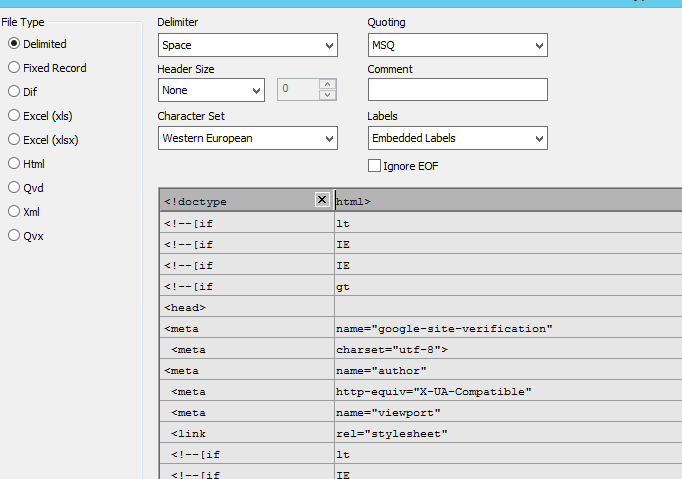Decrease header size with down spinner arrow
This screenshot has height=479, width=682.
click(328, 95)
